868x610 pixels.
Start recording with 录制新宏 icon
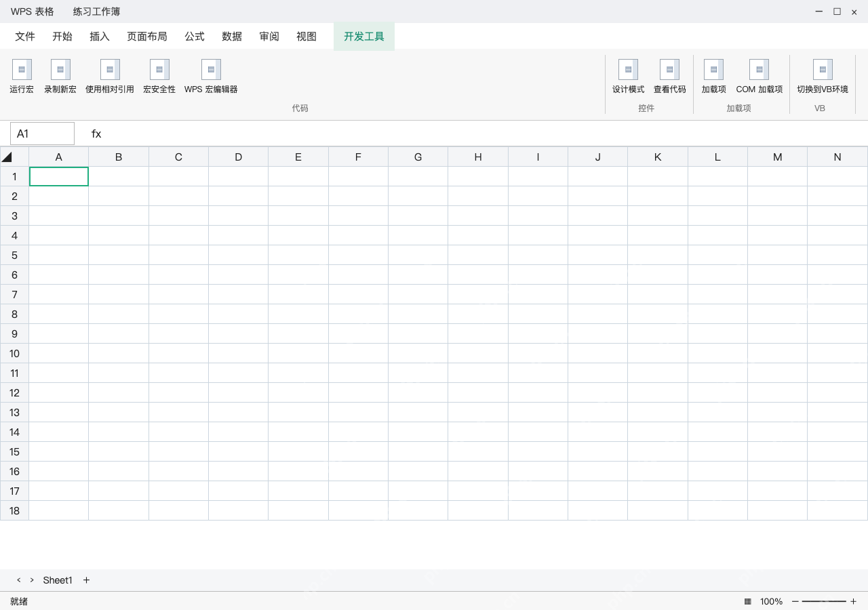tap(60, 69)
